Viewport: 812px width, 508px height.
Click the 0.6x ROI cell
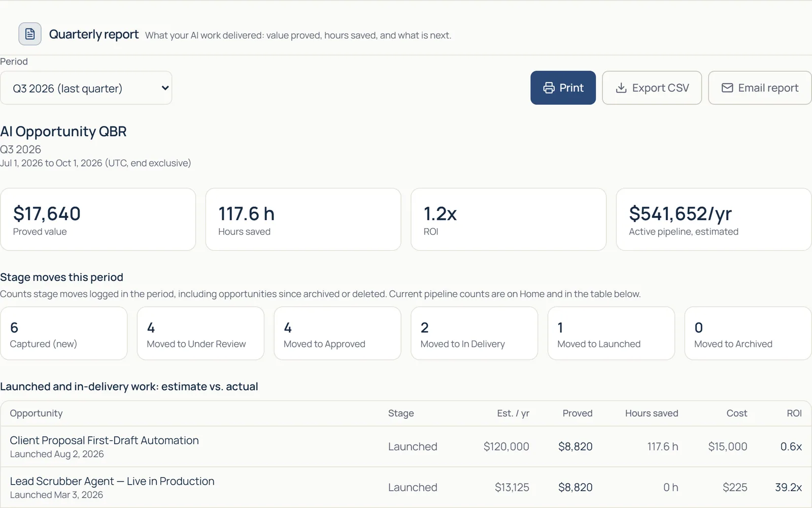tap(791, 447)
